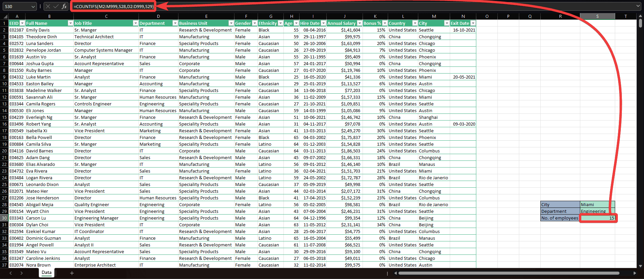Image resolution: width=644 pixels, height=279 pixels.
Task: Open City filter dropdown
Action: click(447, 23)
